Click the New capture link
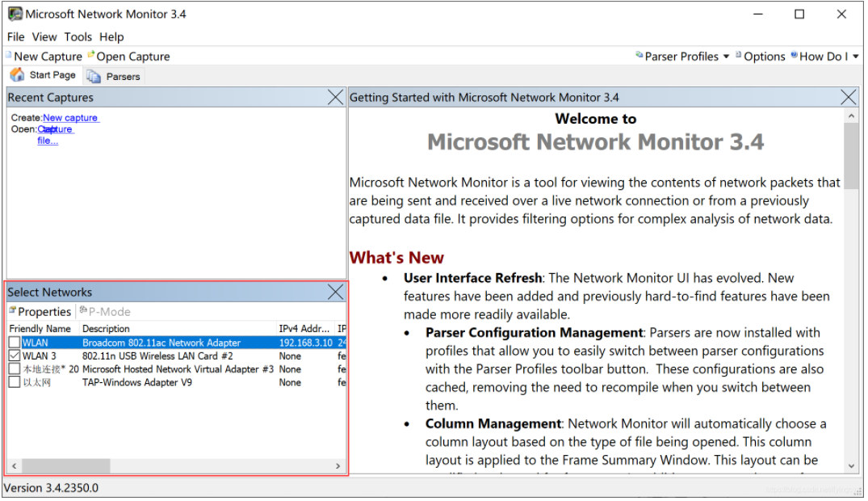The image size is (868, 501). click(x=70, y=118)
